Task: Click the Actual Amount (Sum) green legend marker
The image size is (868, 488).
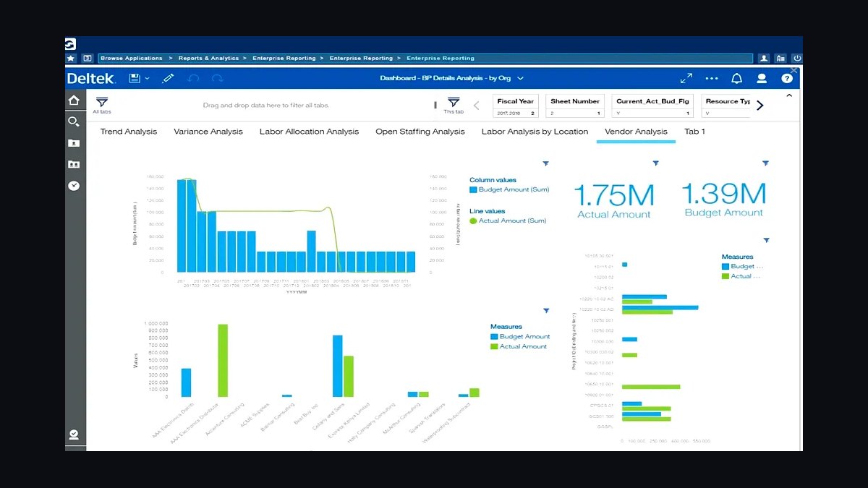Action: coord(473,221)
